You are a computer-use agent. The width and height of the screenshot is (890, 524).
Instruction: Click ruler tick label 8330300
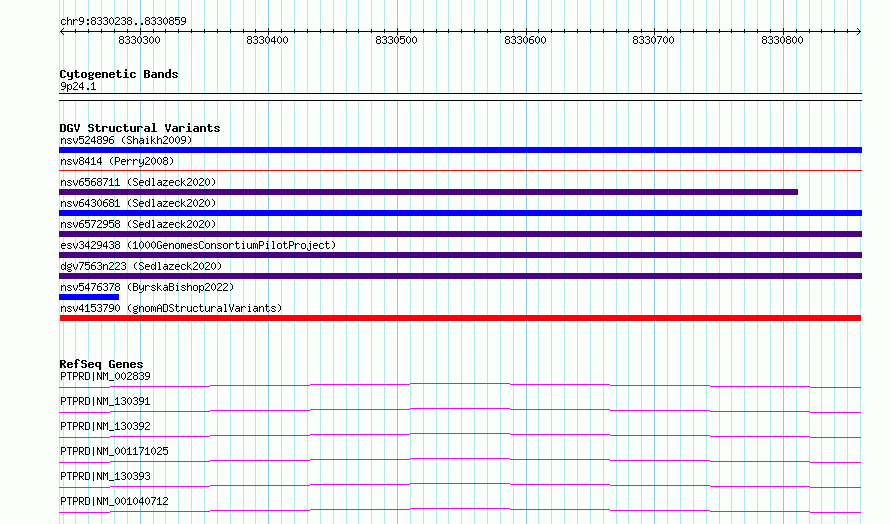(x=139, y=40)
